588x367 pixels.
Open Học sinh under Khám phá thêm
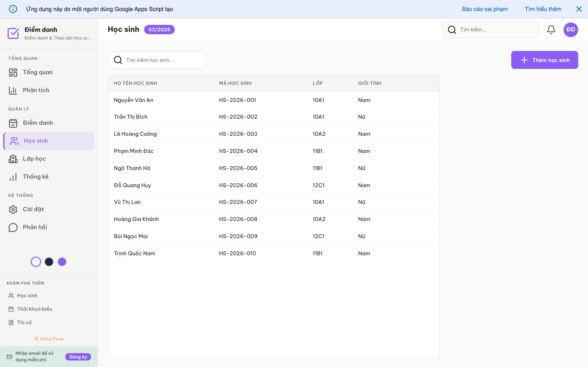coord(27,295)
